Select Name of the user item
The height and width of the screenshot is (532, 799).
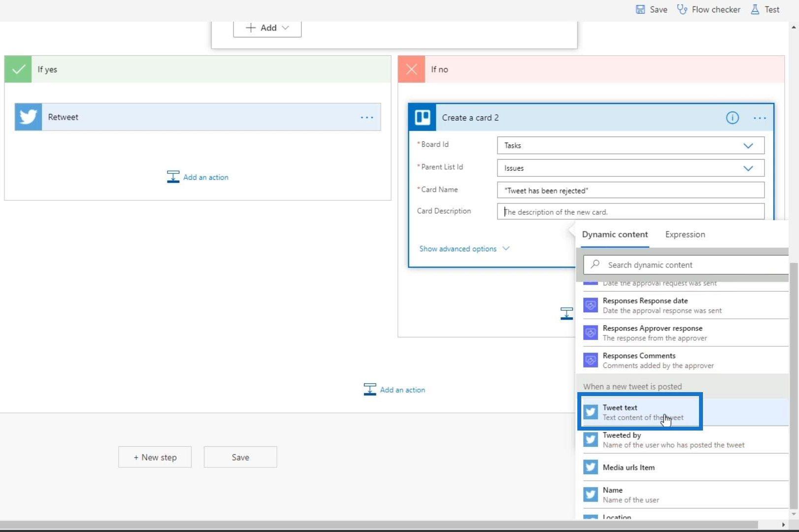[682, 495]
